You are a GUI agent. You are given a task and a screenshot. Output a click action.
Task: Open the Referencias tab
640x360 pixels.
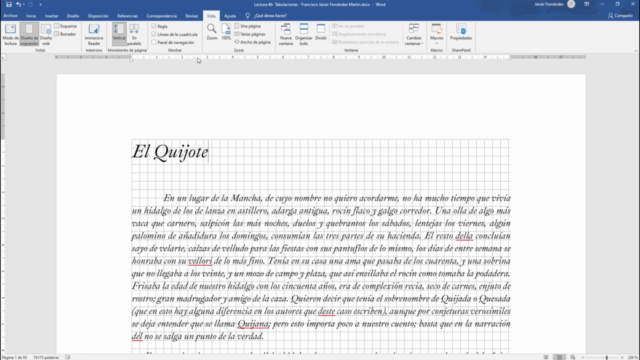pos(127,16)
